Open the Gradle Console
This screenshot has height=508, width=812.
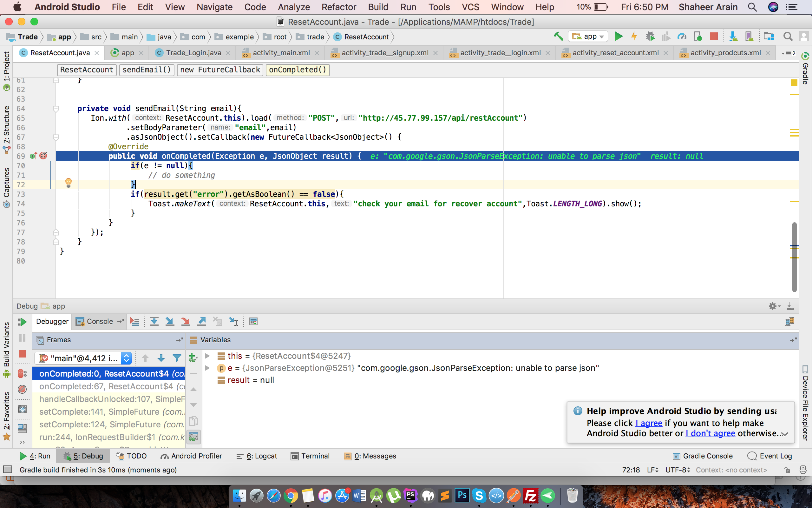(703, 456)
